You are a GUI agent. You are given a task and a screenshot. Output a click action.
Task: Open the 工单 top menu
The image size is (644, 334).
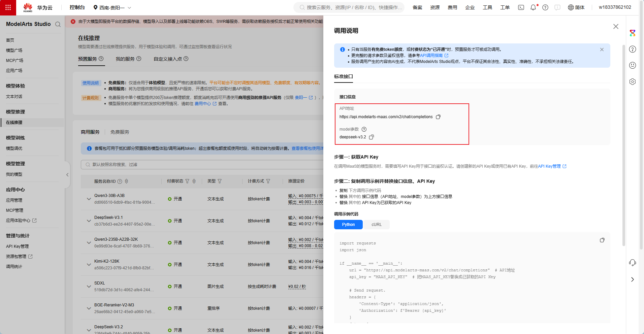[x=505, y=7]
